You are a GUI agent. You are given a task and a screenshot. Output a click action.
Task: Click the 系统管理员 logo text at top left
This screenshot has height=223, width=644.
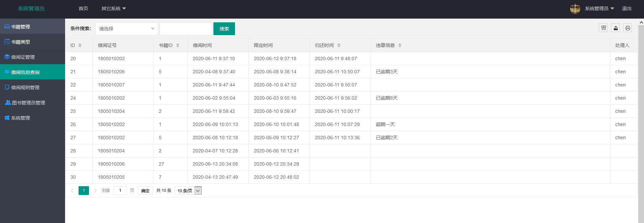[31, 8]
